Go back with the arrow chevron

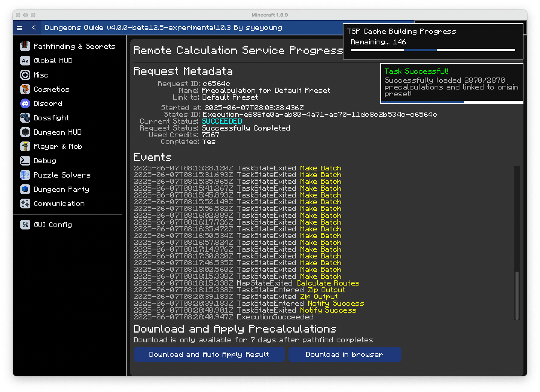pyautogui.click(x=34, y=28)
